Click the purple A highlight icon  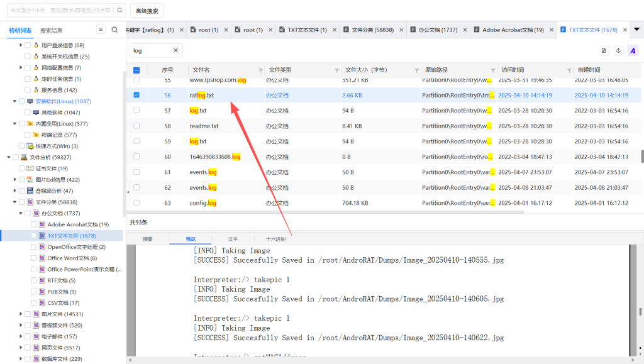tap(633, 50)
